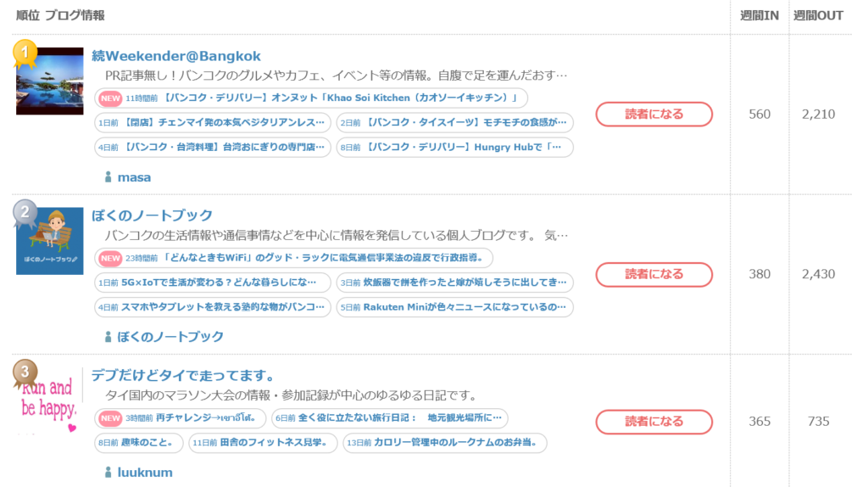This screenshot has width=868, height=487.
Task: Click NEW badge on Khao Soi Kitchen post
Action: [110, 98]
